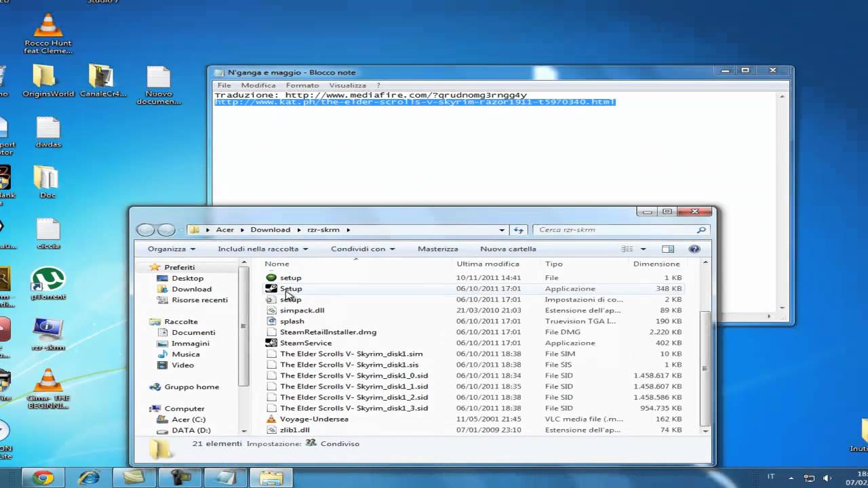Screen dimensions: 868x488
Task: Open the address bar history dropdown
Action: tap(502, 230)
